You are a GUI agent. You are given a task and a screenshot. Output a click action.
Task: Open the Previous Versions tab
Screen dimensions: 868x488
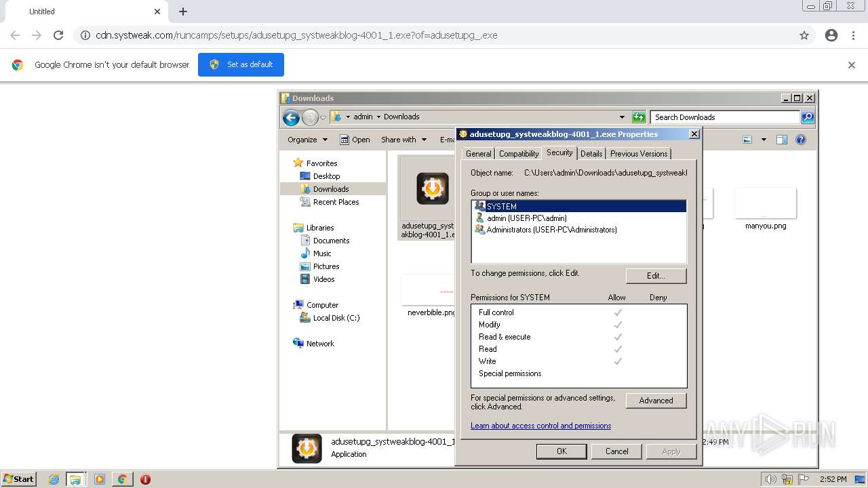point(639,154)
